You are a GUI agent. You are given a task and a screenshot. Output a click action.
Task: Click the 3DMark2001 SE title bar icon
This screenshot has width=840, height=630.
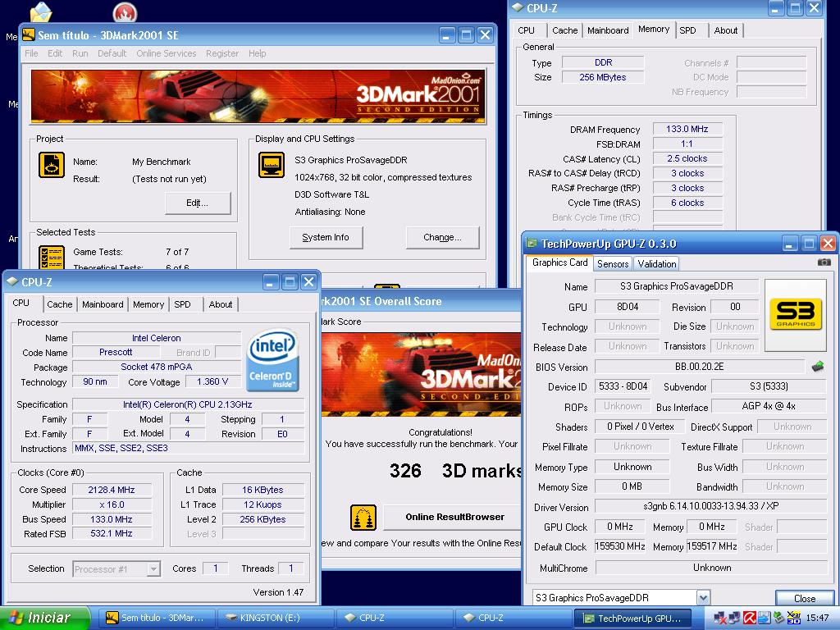tap(29, 35)
